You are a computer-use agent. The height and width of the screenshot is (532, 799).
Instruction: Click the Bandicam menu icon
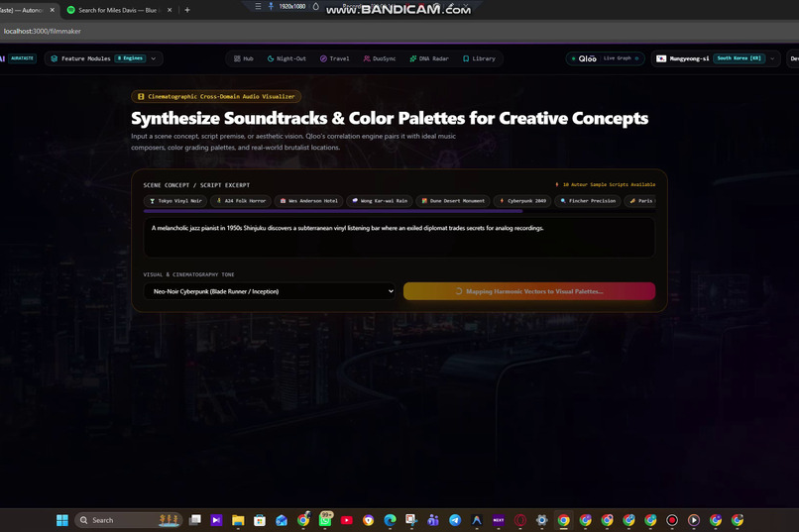pos(258,6)
